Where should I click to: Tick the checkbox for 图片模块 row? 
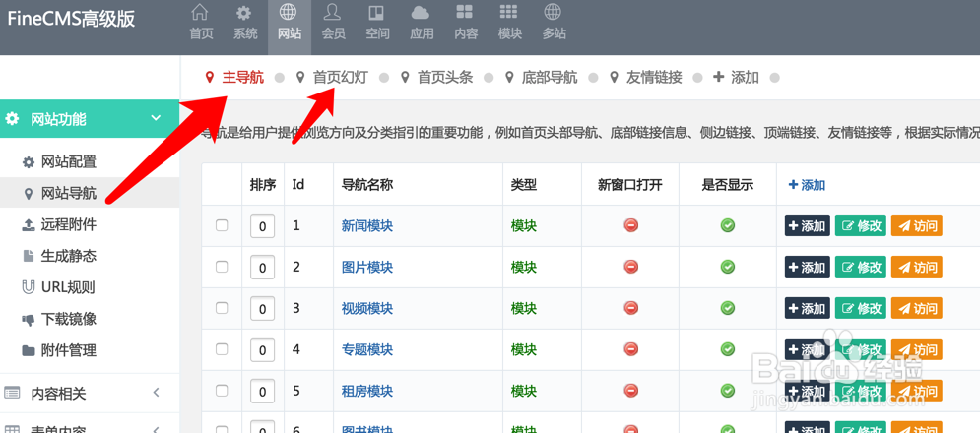click(x=222, y=267)
